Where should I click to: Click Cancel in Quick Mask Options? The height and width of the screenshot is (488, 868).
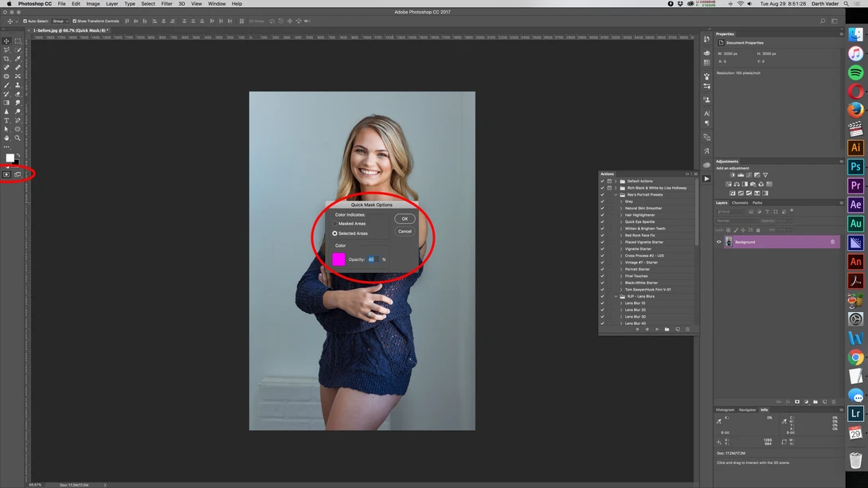coord(405,232)
